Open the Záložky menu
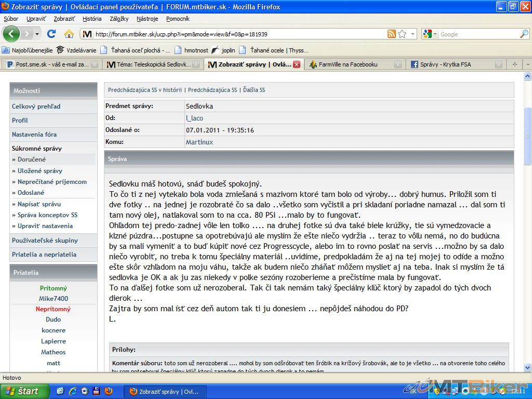The image size is (532, 399). (119, 19)
